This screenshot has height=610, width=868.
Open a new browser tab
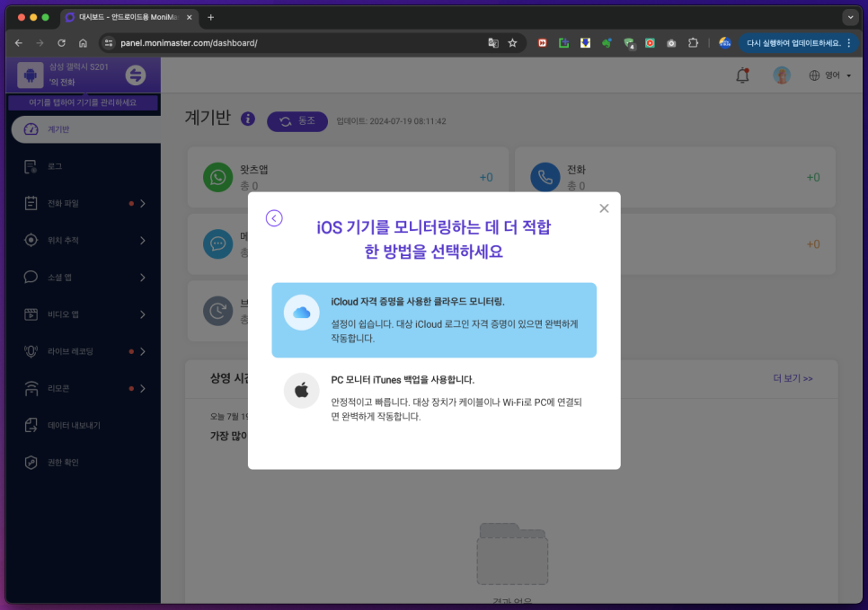point(211,17)
